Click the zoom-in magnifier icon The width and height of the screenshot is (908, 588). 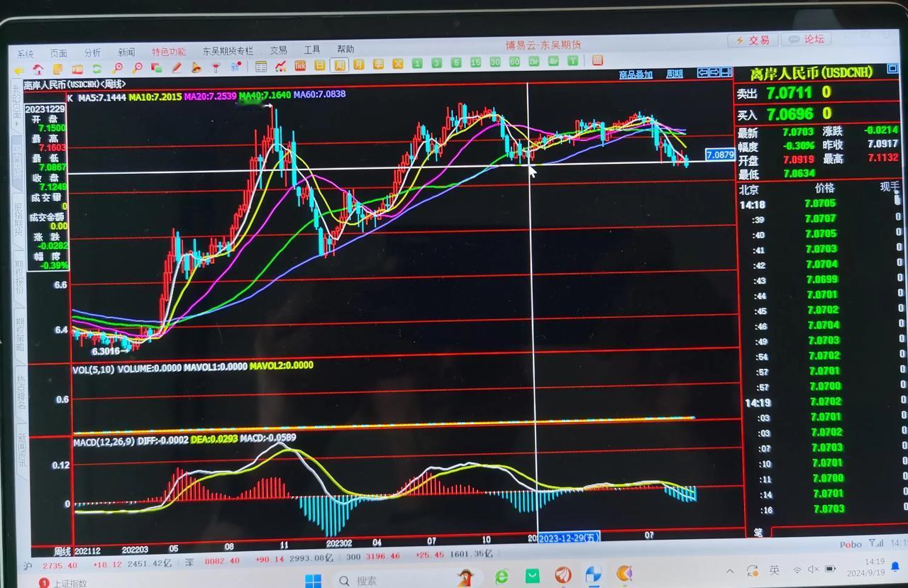117,69
